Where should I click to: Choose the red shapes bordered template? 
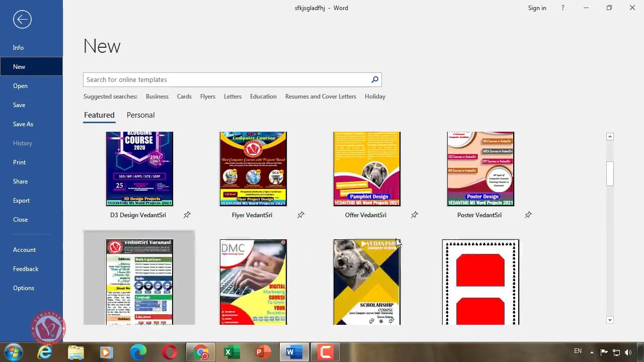click(480, 282)
